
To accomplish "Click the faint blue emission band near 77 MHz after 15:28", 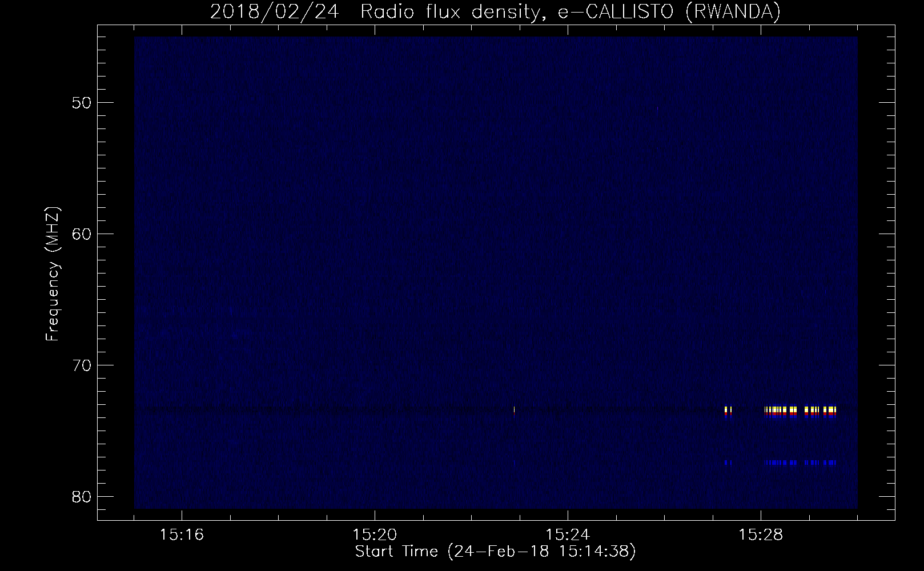I will click(x=800, y=463).
